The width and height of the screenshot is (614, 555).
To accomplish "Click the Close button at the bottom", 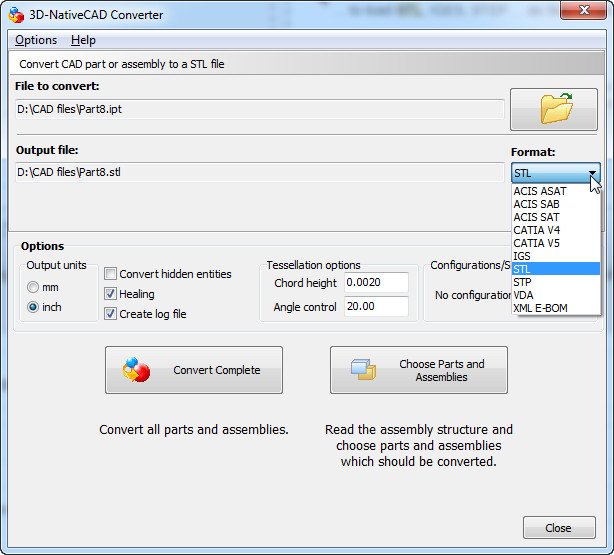I will 559,528.
